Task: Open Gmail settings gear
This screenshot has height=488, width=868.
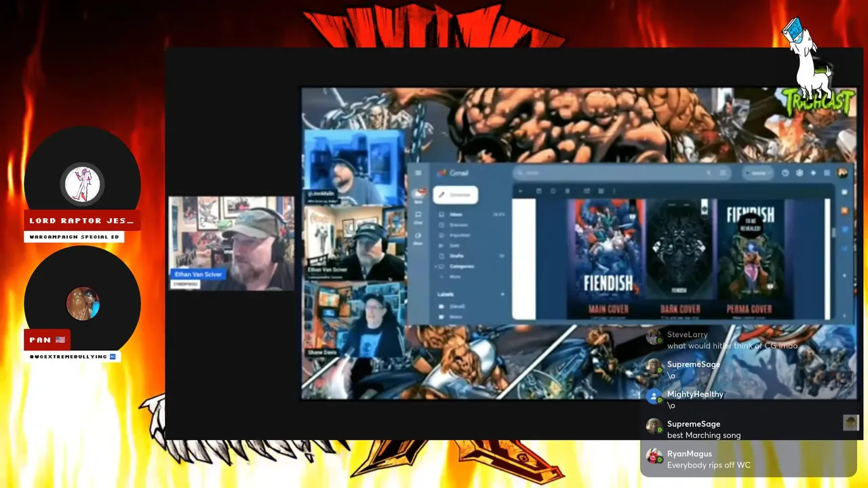Action: pyautogui.click(x=800, y=173)
